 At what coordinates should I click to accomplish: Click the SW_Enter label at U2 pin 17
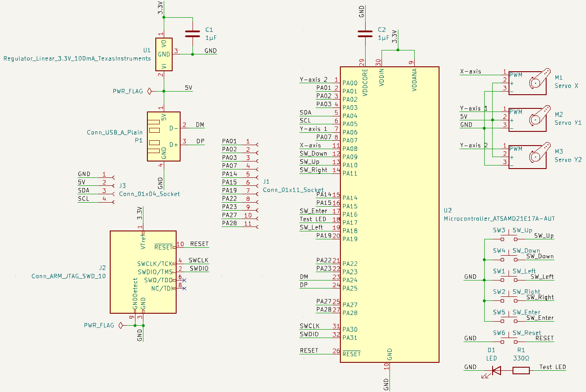click(313, 211)
